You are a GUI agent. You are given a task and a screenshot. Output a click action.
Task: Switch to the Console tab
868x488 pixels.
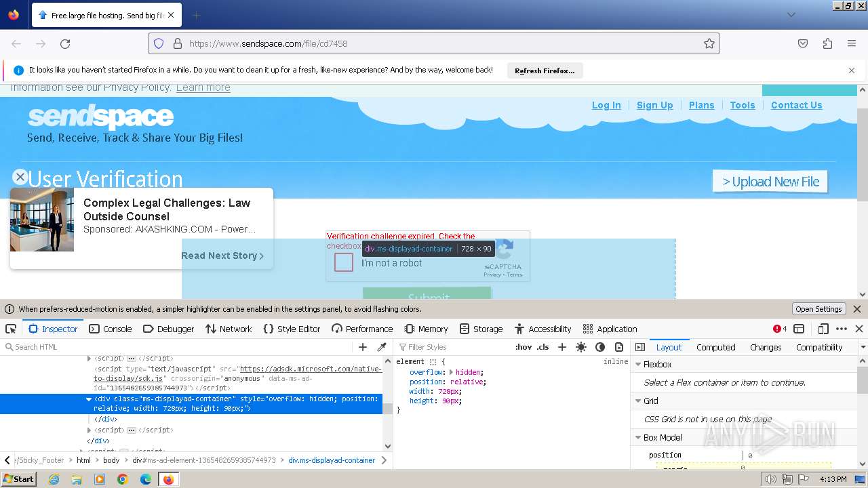[110, 329]
